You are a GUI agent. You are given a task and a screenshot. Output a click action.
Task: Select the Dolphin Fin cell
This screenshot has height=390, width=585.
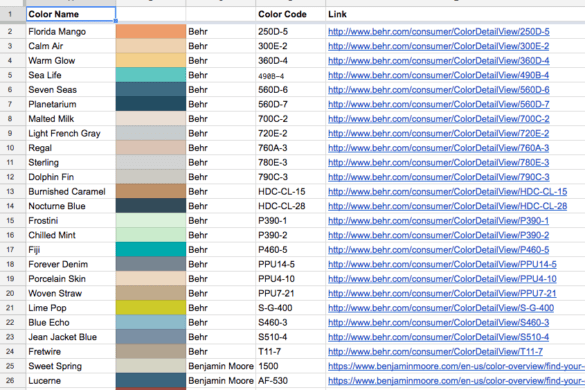click(x=71, y=177)
